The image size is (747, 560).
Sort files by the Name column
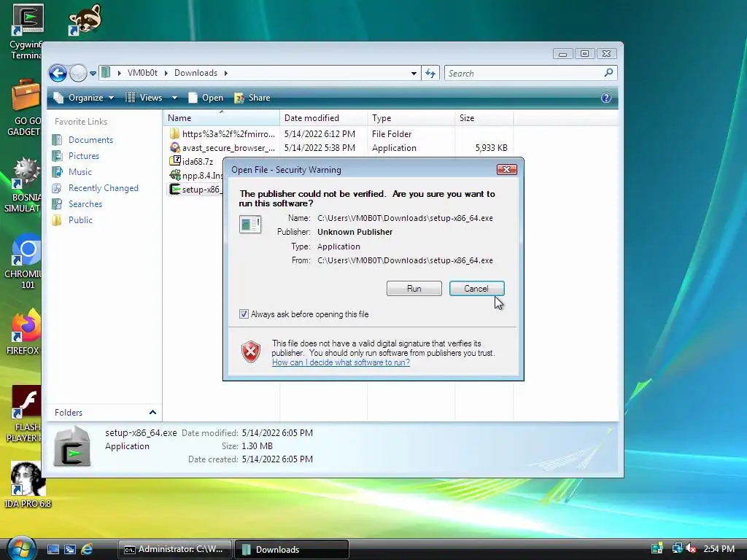[222, 118]
